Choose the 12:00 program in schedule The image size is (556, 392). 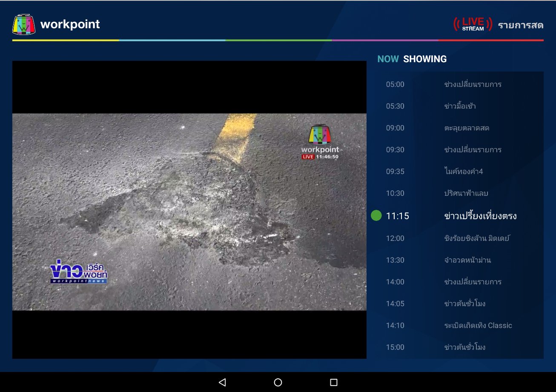[458, 238]
